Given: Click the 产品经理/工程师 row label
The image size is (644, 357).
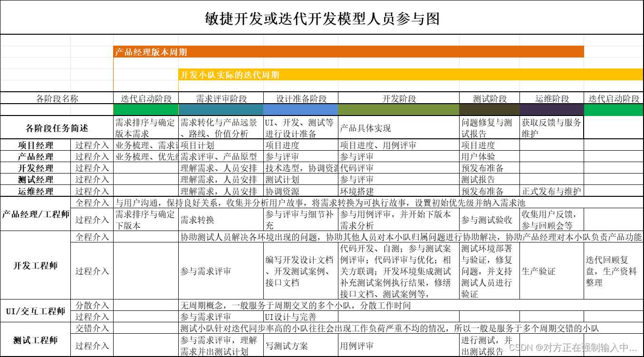Looking at the screenshot, I should (36, 214).
